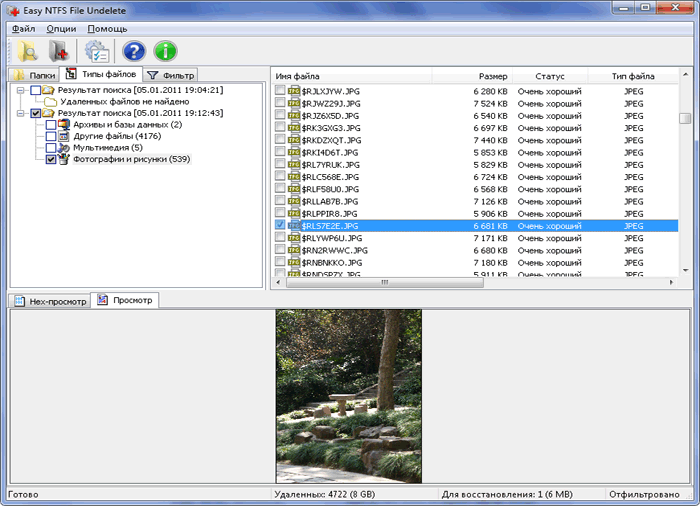Viewport: 700px width, 506px height.
Task: Select the file row $RLLAB7B.JPG
Action: click(476, 201)
